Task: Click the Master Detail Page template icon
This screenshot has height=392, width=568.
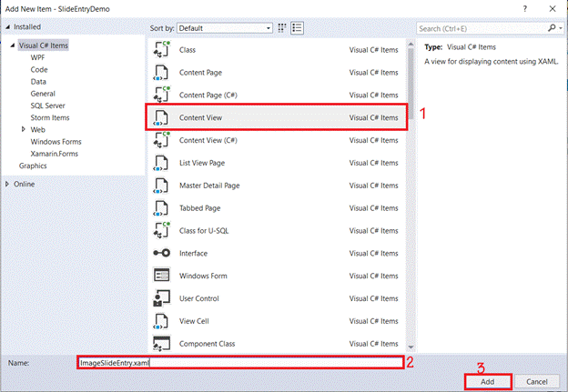Action: pos(161,186)
